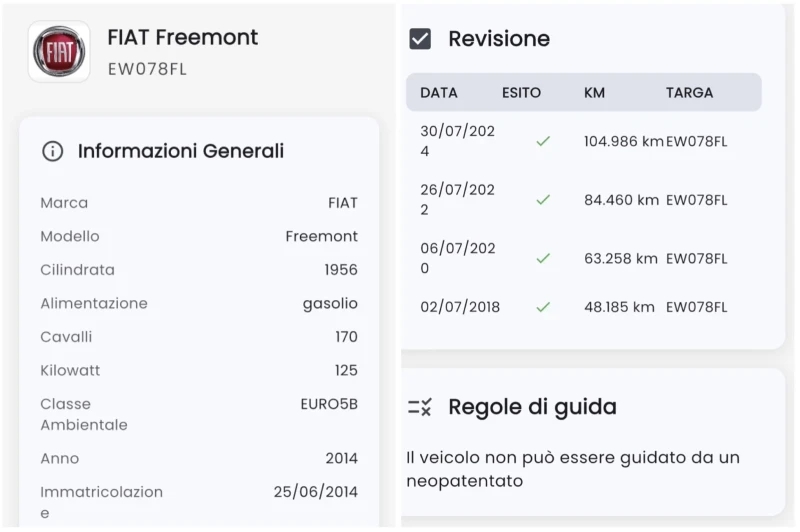Select the Marca value FIAT
Viewport: 800px width, 532px height.
(343, 203)
